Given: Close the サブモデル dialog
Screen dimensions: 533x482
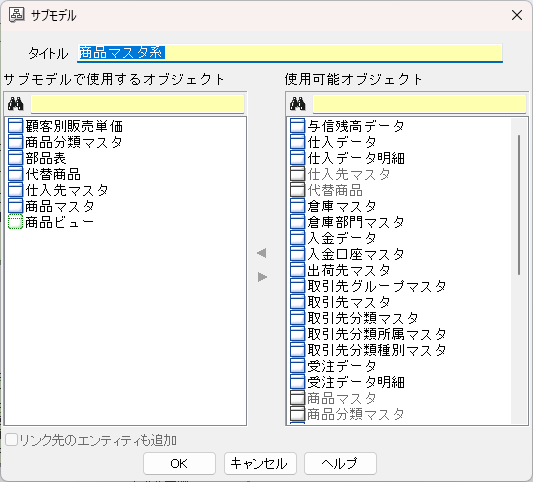Looking at the screenshot, I should click(517, 15).
